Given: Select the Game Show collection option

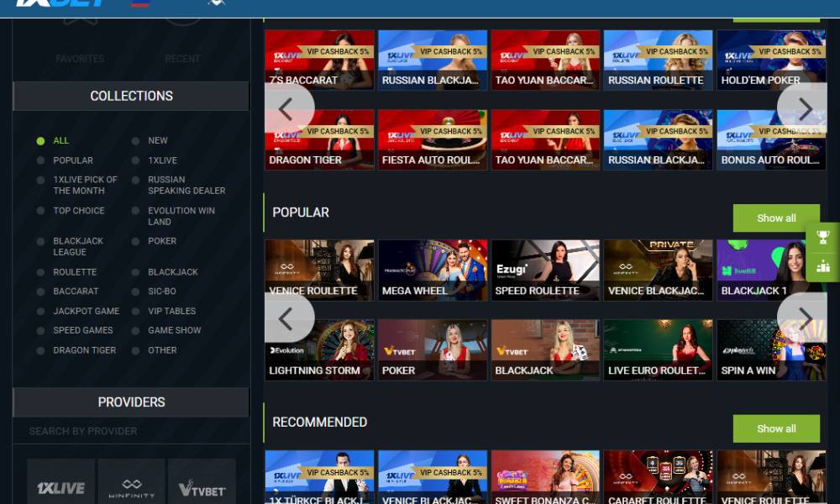Looking at the screenshot, I should tap(136, 330).
